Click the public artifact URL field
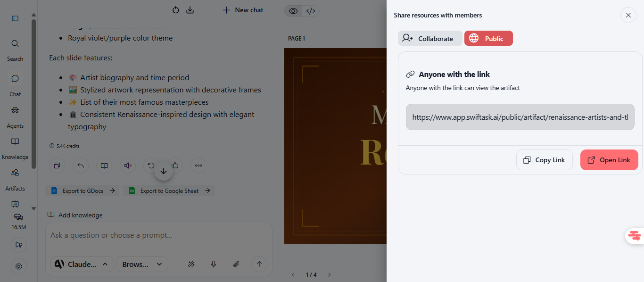Image resolution: width=644 pixels, height=282 pixels. click(520, 117)
